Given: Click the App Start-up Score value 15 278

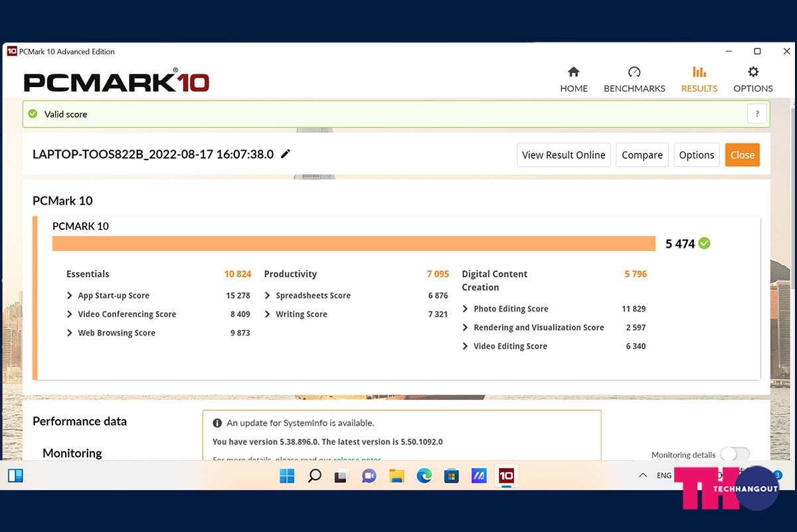Looking at the screenshot, I should [238, 296].
